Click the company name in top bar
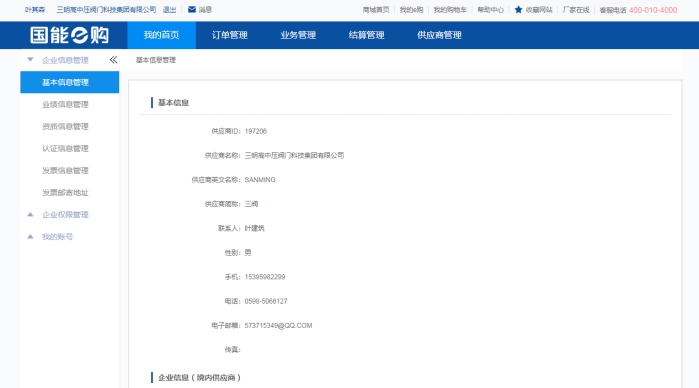The height and width of the screenshot is (388, 699). click(x=106, y=10)
